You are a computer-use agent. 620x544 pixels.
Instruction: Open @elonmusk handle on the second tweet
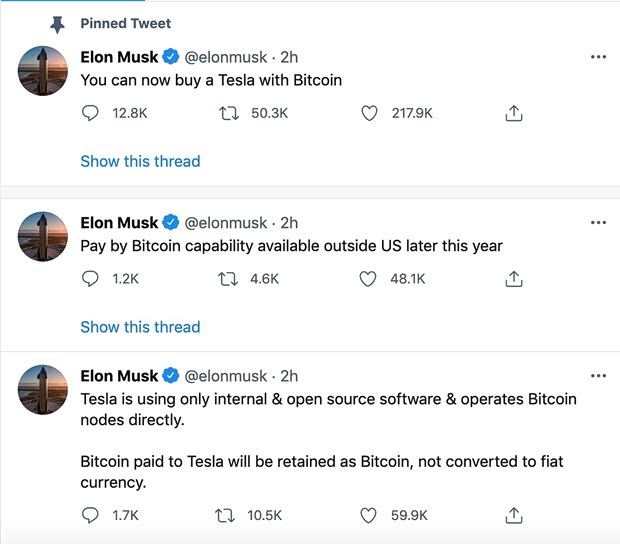(226, 223)
